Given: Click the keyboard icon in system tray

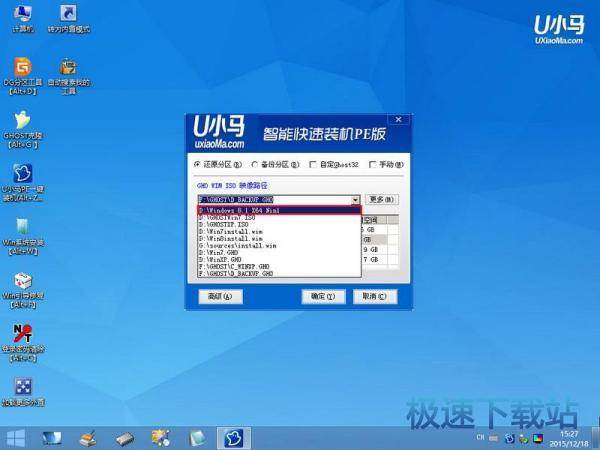Looking at the screenshot, I should pyautogui.click(x=494, y=438).
